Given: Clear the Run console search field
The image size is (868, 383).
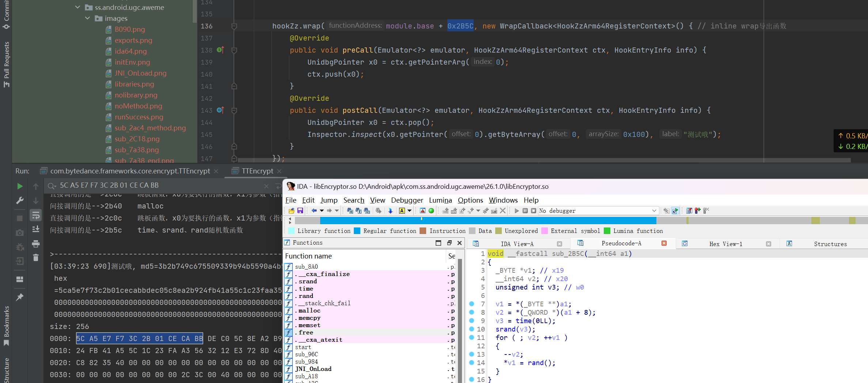Looking at the screenshot, I should pyautogui.click(x=266, y=186).
